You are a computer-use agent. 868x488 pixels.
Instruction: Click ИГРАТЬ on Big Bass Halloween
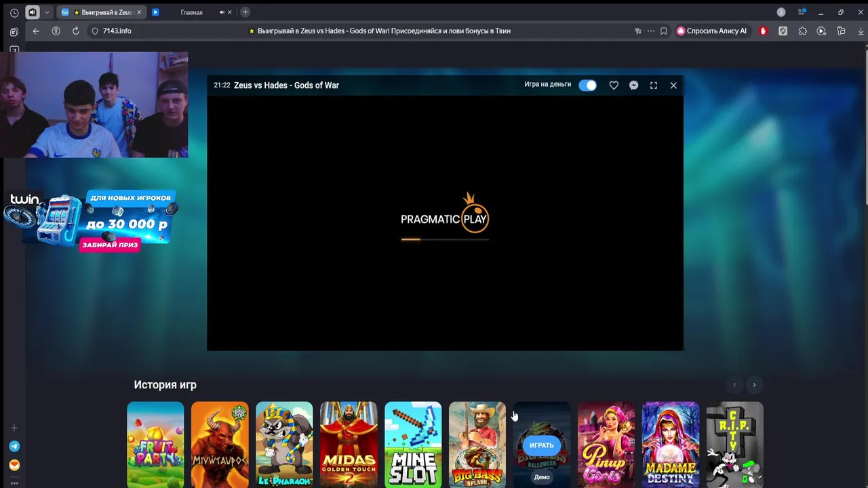tap(542, 445)
